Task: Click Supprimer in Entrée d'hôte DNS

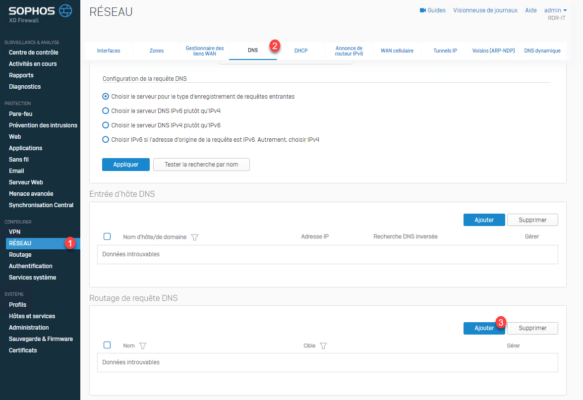Action: pos(532,220)
